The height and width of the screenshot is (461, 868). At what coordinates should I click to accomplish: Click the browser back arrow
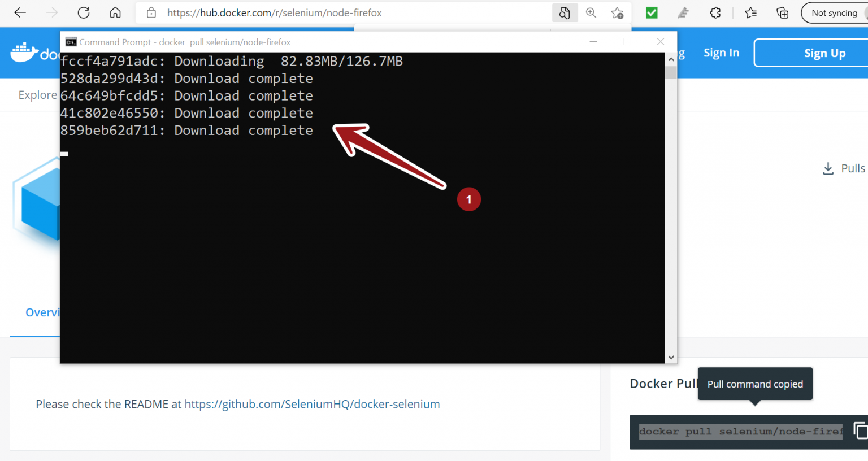click(x=20, y=12)
